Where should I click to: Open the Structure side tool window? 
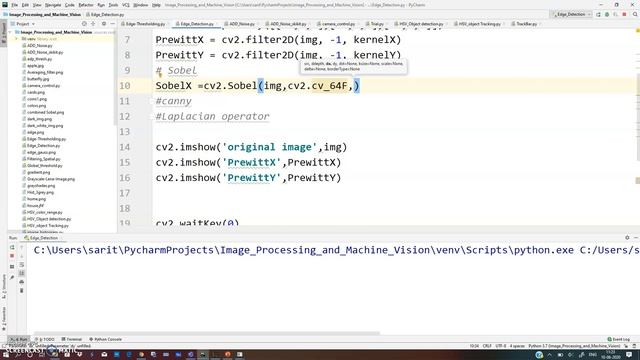point(4,287)
